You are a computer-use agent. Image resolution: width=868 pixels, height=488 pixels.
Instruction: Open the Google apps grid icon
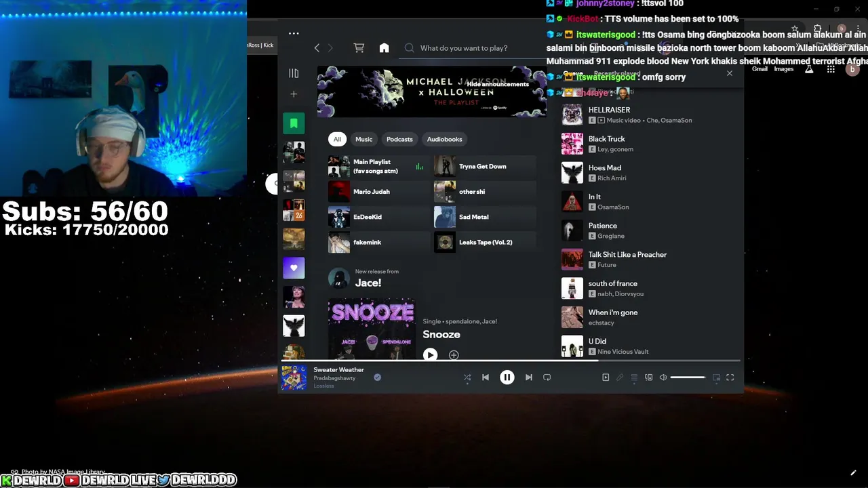(831, 69)
